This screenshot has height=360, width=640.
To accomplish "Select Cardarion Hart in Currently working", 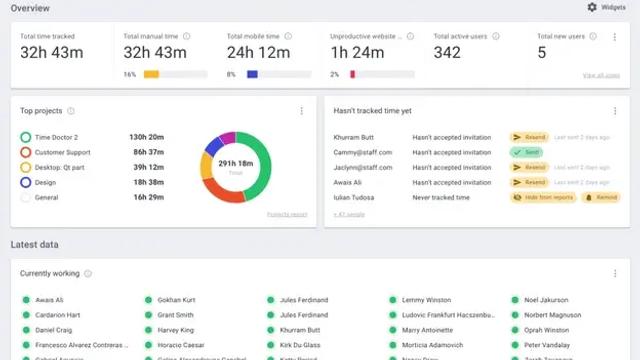I will pos(58,315).
